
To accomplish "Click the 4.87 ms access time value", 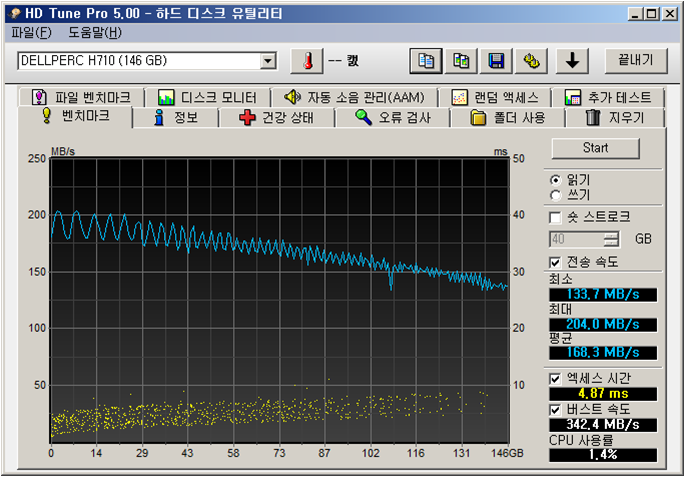I will coord(603,394).
